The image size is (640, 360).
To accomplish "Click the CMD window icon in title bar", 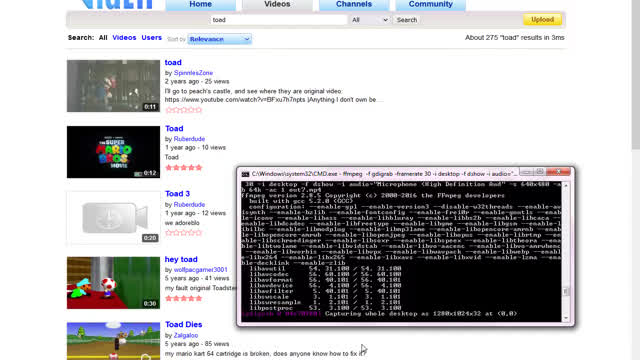I will coord(245,174).
